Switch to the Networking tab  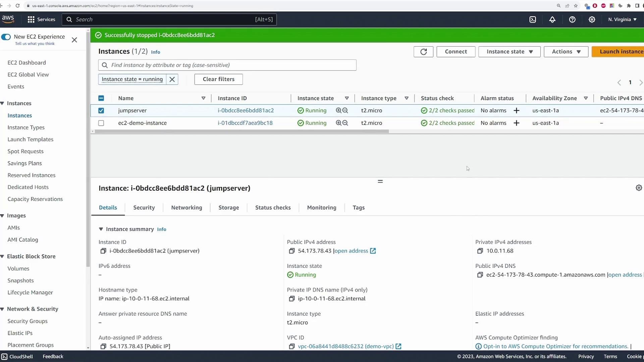click(186, 208)
